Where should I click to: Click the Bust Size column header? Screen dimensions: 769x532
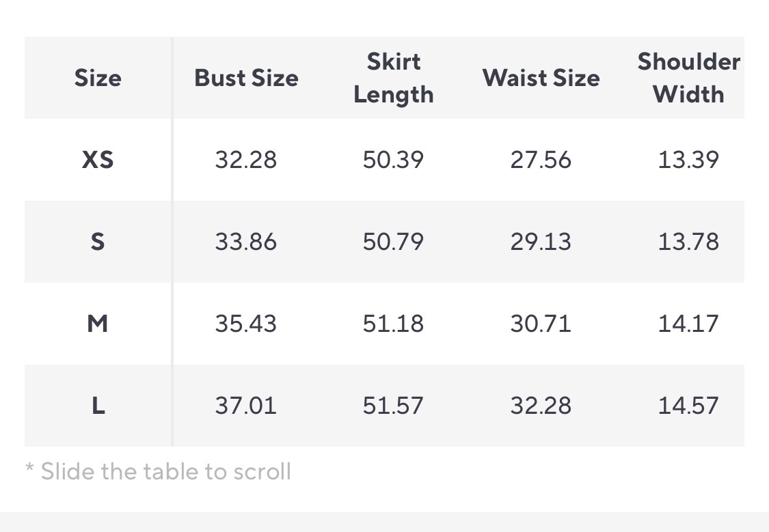coord(246,78)
